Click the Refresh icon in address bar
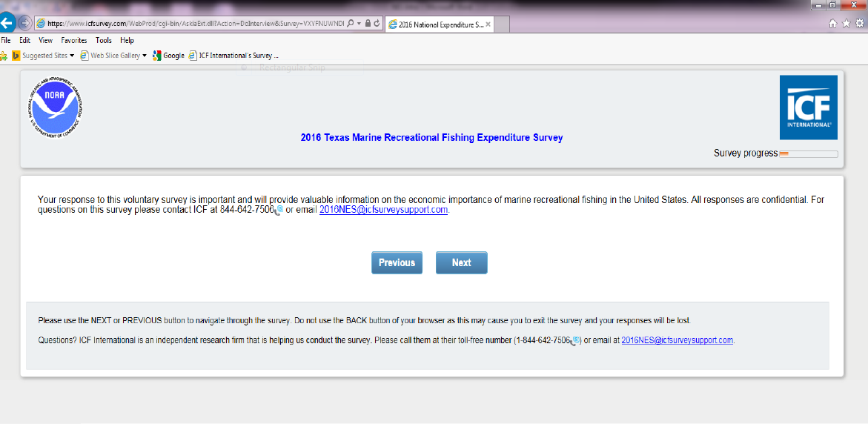 click(377, 24)
